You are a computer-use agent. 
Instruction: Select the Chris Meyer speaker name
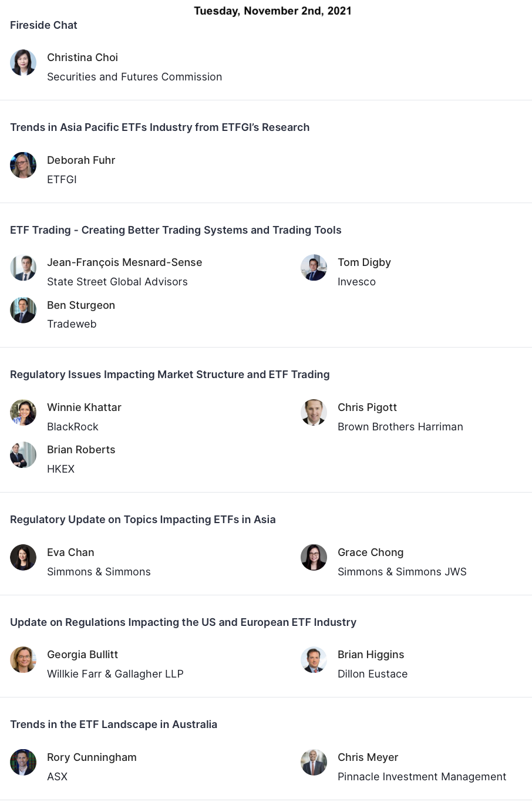(368, 757)
